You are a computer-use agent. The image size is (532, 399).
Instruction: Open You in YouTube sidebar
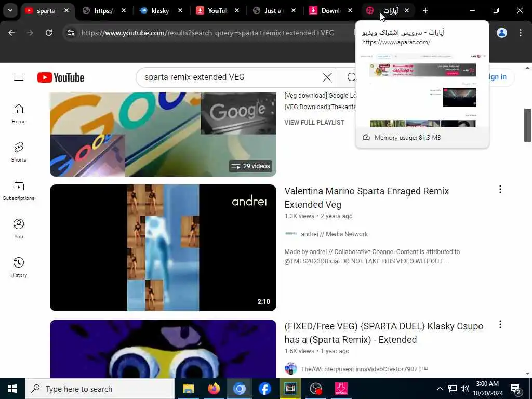point(19,229)
